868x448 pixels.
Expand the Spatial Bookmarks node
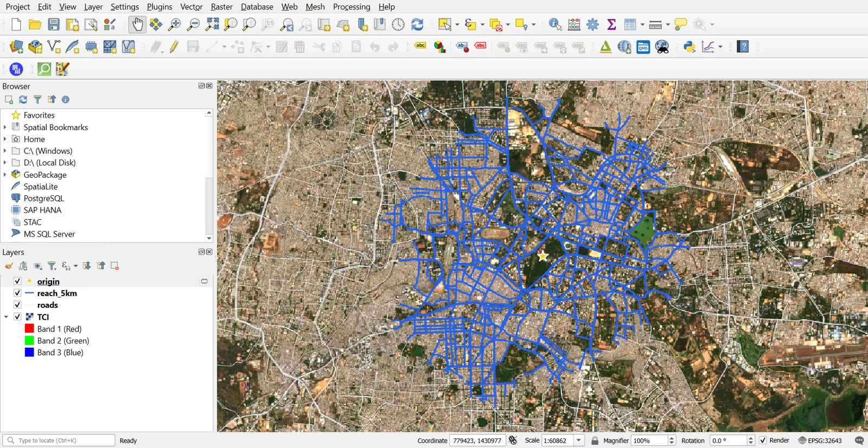pos(5,127)
